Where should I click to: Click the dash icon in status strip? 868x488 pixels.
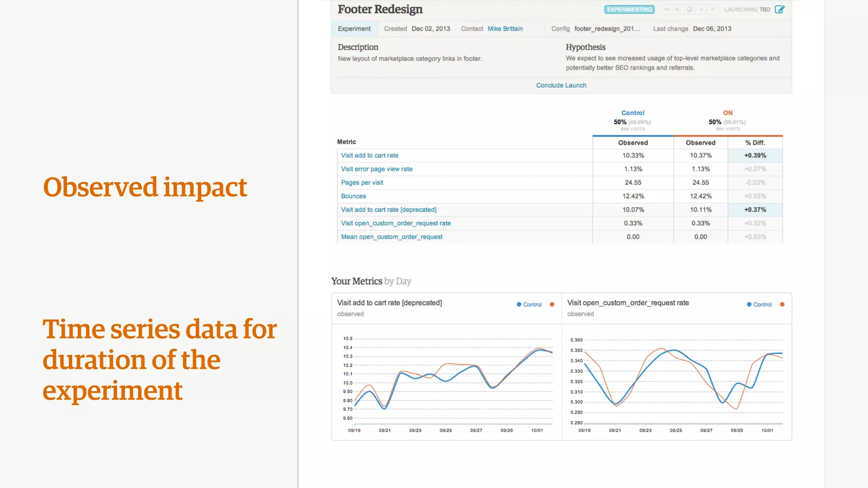coord(667,9)
